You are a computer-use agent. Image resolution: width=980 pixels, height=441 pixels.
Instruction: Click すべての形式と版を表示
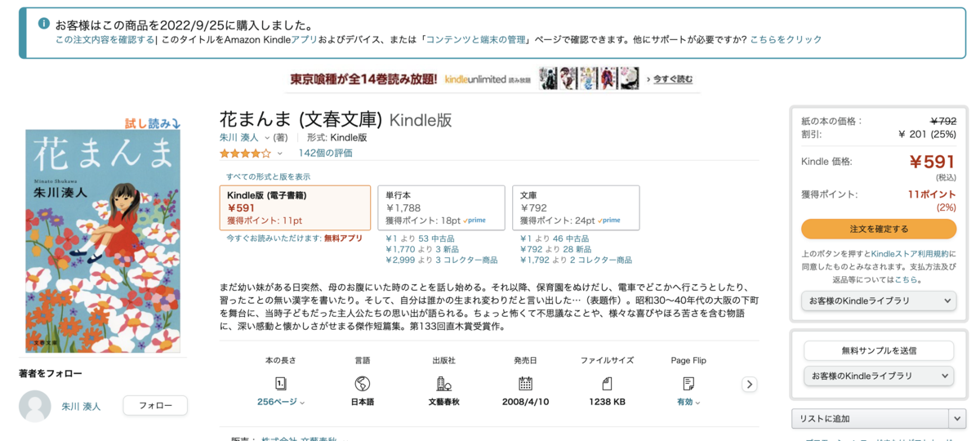coord(268,176)
